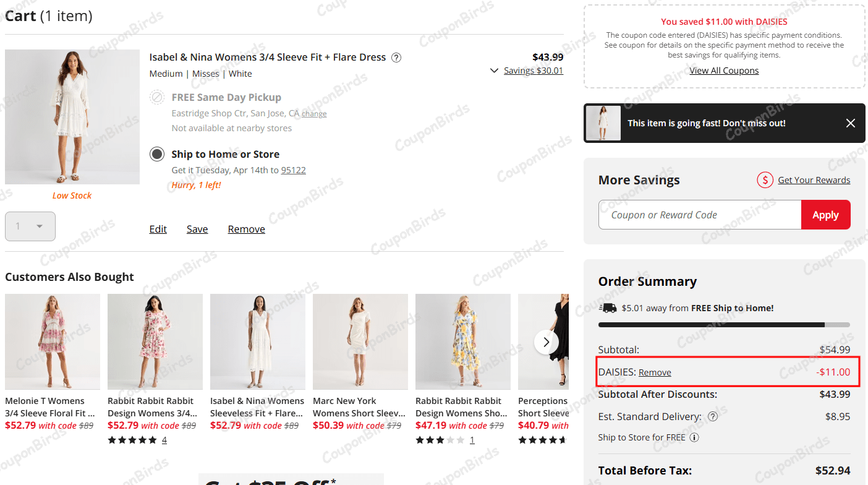
Task: Open Isabel & Nina Sleeveless dress image
Action: tap(258, 341)
